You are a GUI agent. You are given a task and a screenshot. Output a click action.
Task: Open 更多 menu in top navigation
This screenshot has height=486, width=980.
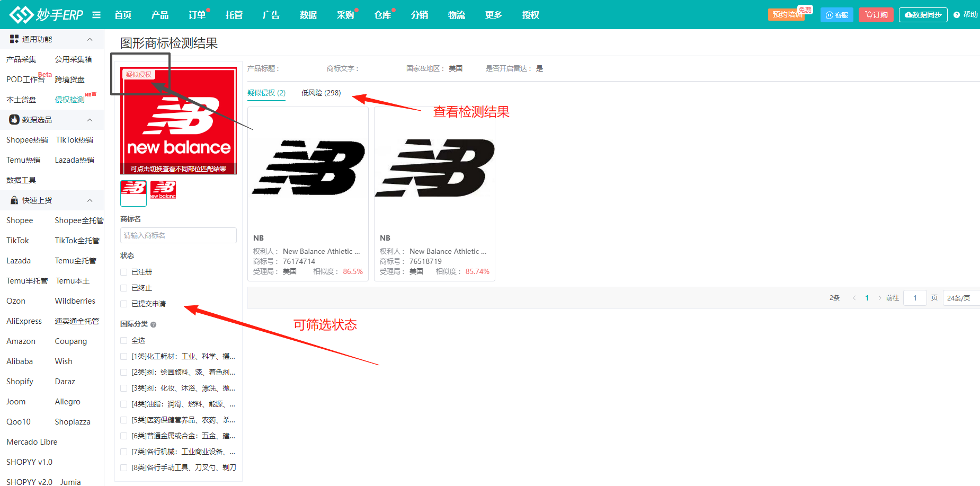494,15
